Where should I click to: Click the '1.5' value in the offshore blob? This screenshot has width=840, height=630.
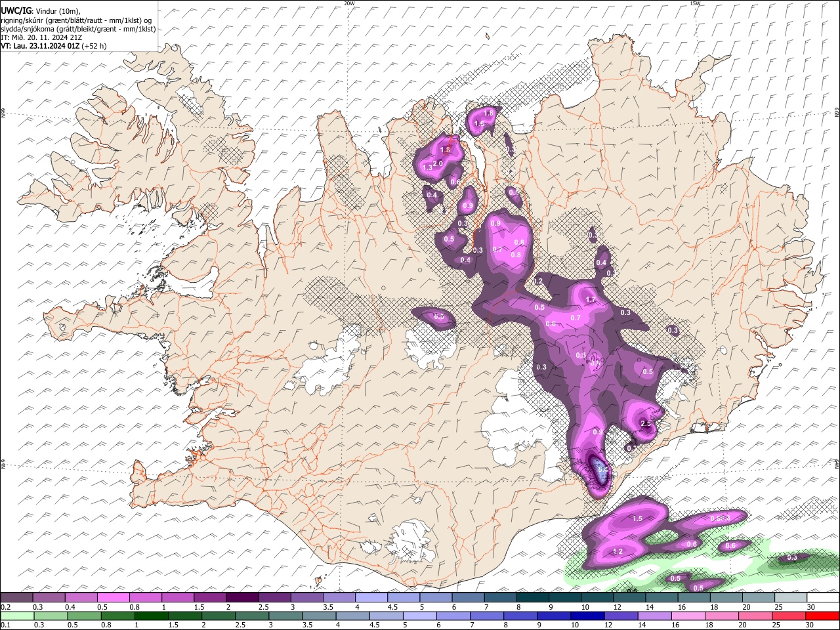(637, 519)
